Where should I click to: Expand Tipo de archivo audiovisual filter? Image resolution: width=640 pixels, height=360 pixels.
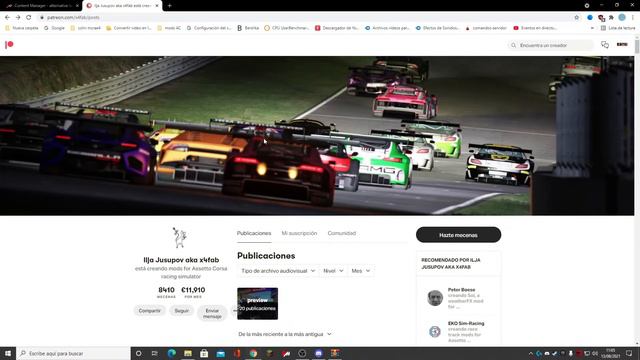tap(278, 271)
